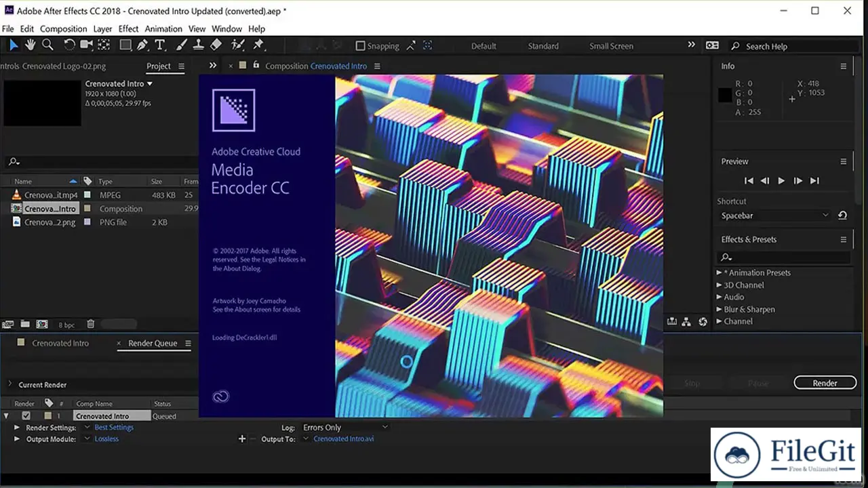Screen dimensions: 868x488
Task: Open the Output Module template dropdown arrow
Action: pos(87,439)
